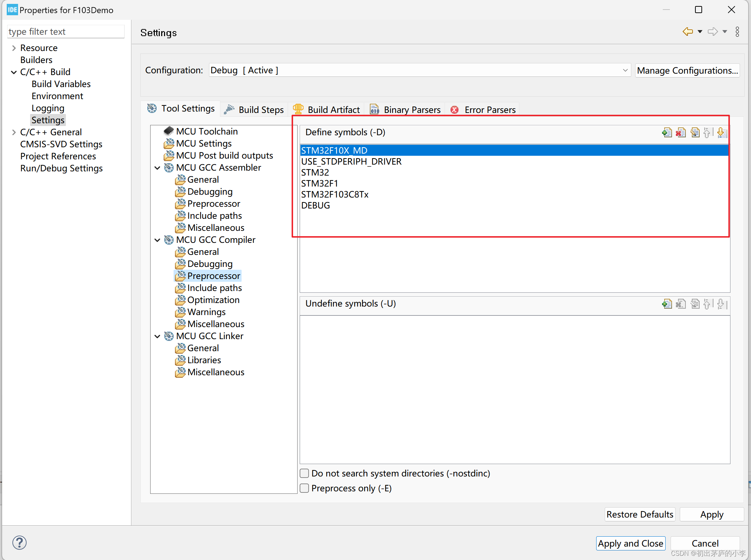
Task: Open back history dropdown arrow
Action: click(700, 32)
